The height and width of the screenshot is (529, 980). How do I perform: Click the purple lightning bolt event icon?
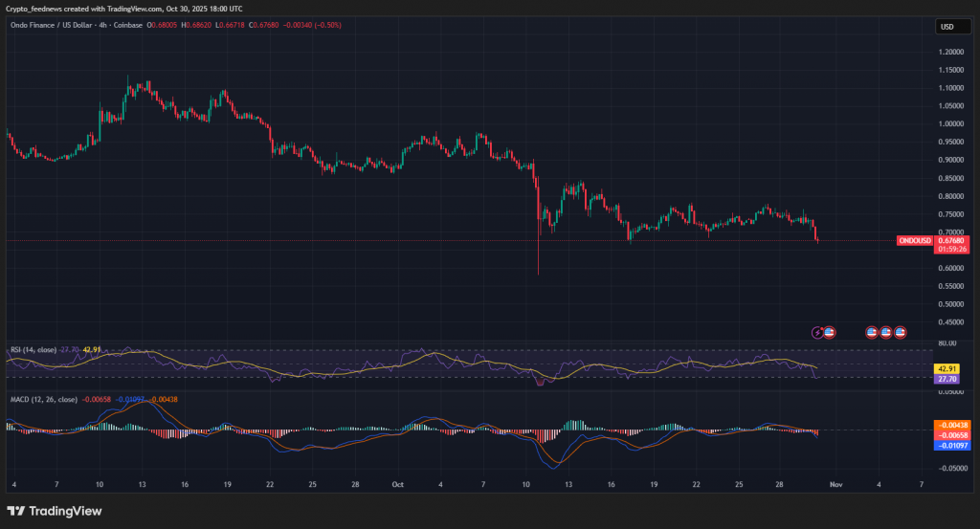click(x=817, y=332)
